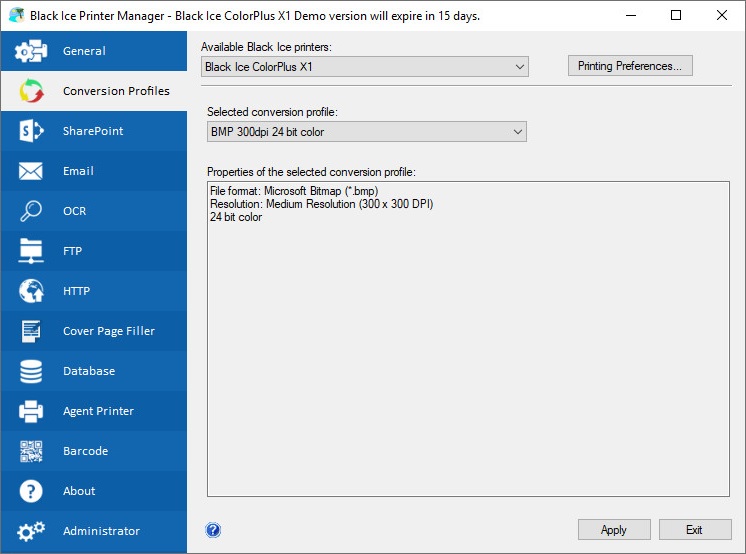The height and width of the screenshot is (554, 746).
Task: Go to the About tab
Action: pyautogui.click(x=79, y=491)
